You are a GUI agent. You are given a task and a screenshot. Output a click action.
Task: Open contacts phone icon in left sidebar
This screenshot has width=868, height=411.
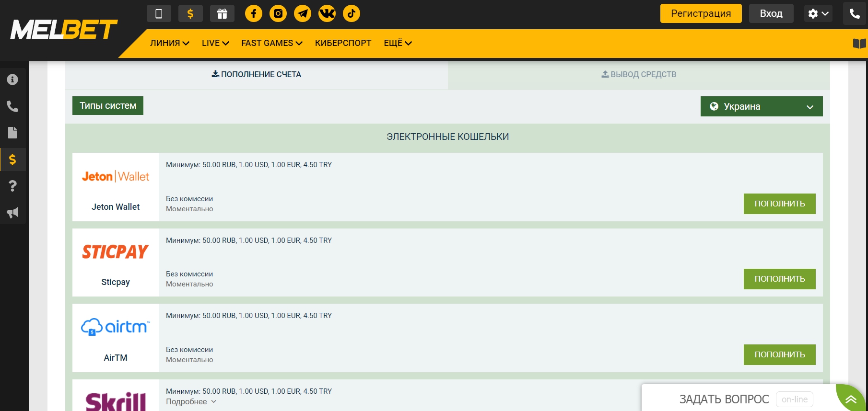[x=12, y=106]
